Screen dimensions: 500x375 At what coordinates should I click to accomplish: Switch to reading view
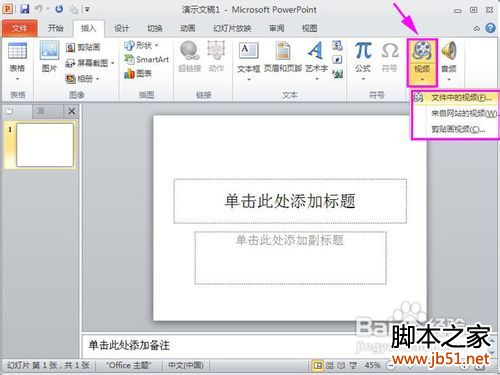coord(341,366)
